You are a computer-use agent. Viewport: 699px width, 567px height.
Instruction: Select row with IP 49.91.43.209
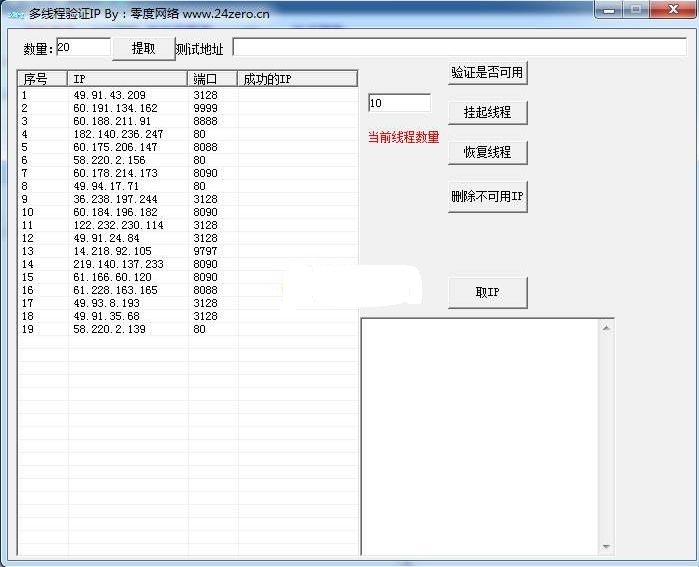(188, 95)
